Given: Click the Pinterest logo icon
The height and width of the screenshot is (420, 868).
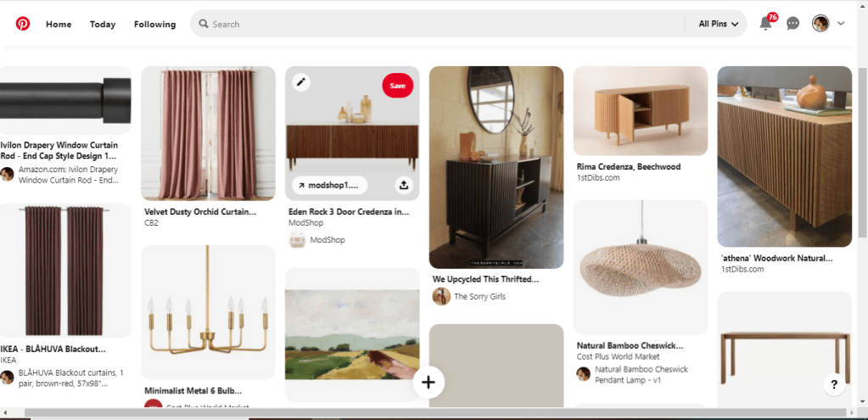Looking at the screenshot, I should coord(23,24).
